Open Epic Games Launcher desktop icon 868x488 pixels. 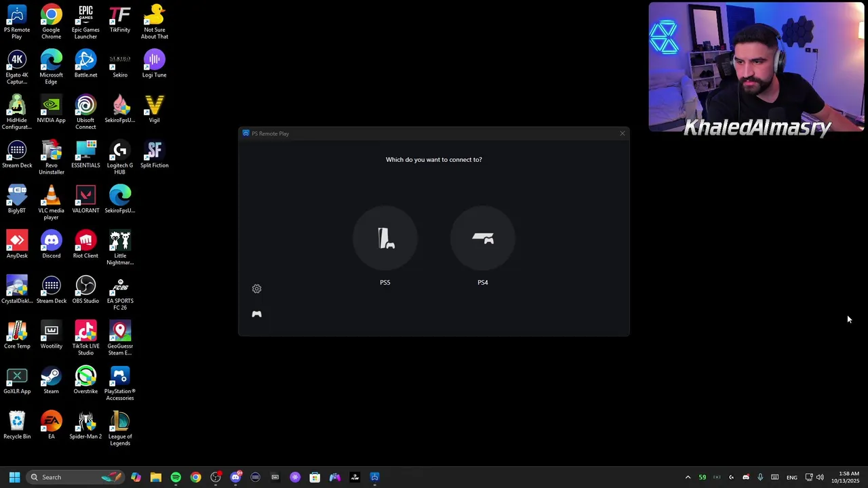coord(85,22)
